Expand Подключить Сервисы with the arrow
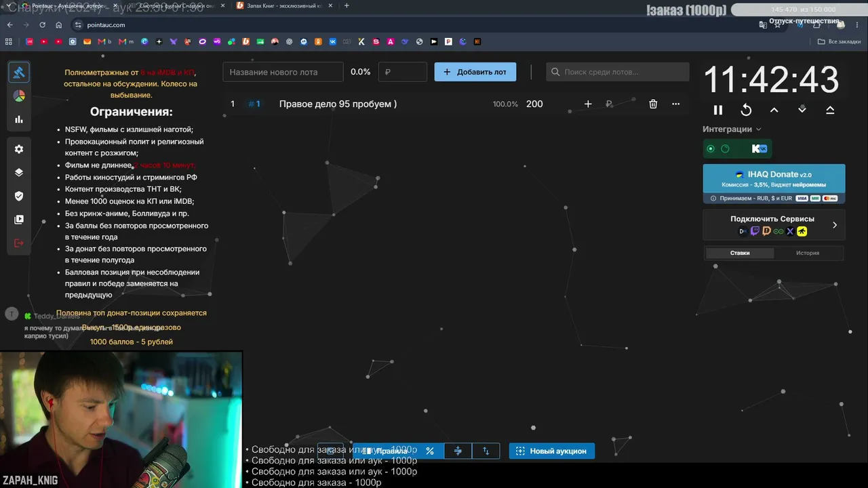The width and height of the screenshot is (868, 488). [x=835, y=225]
